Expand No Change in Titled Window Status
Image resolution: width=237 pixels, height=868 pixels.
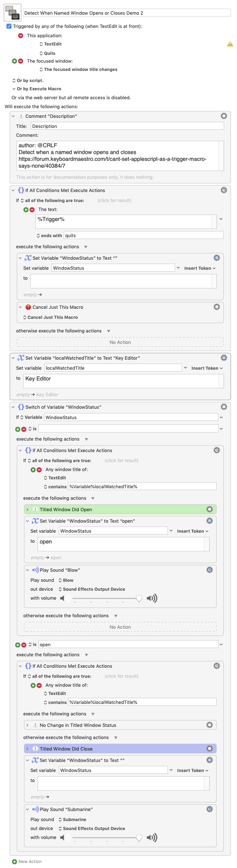tap(28, 725)
